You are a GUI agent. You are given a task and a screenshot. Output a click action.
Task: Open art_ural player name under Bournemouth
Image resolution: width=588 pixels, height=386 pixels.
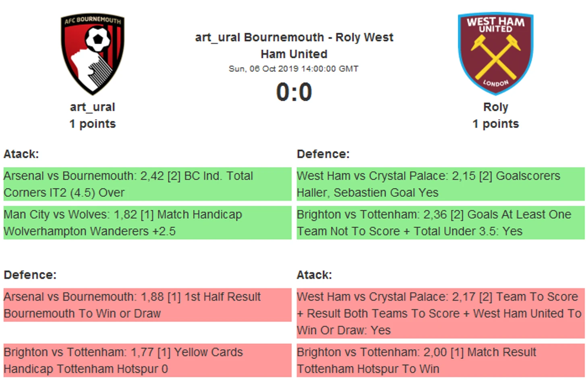tap(93, 107)
